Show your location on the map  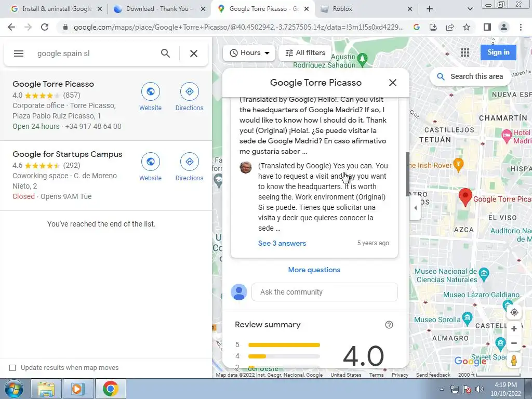click(x=514, y=312)
